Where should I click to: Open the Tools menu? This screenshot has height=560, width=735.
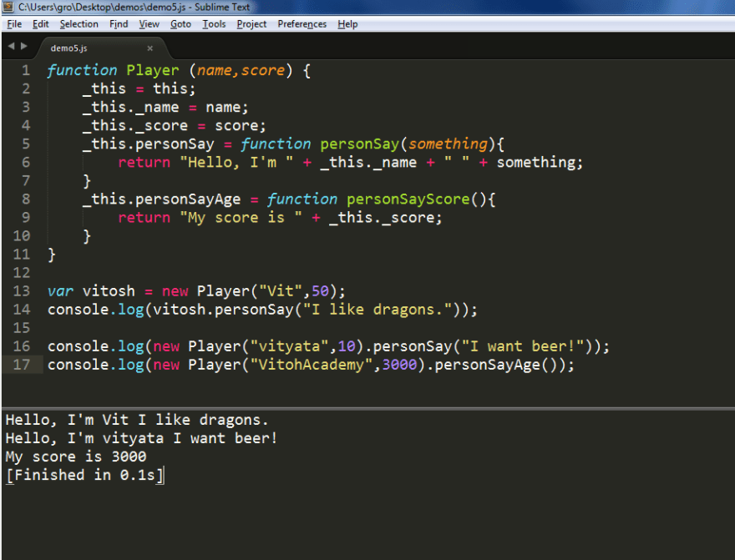(214, 24)
